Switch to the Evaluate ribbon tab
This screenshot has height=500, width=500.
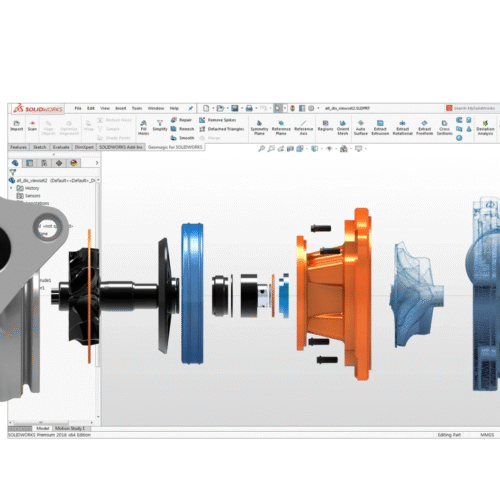(x=61, y=147)
